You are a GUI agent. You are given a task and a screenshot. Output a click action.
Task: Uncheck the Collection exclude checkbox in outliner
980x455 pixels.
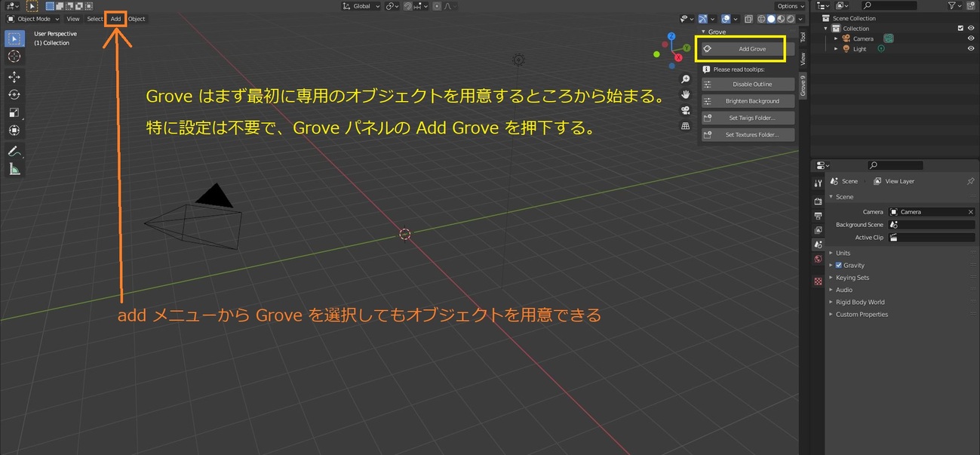click(x=960, y=29)
